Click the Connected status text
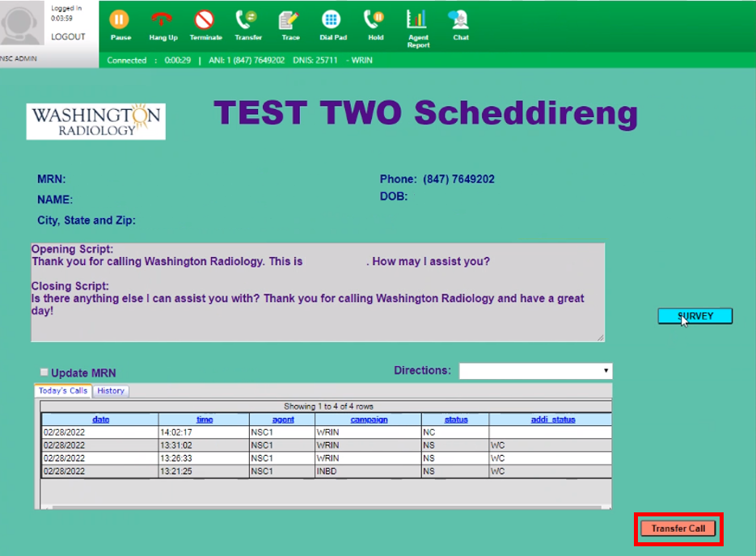Image resolution: width=756 pixels, height=556 pixels. coord(126,61)
